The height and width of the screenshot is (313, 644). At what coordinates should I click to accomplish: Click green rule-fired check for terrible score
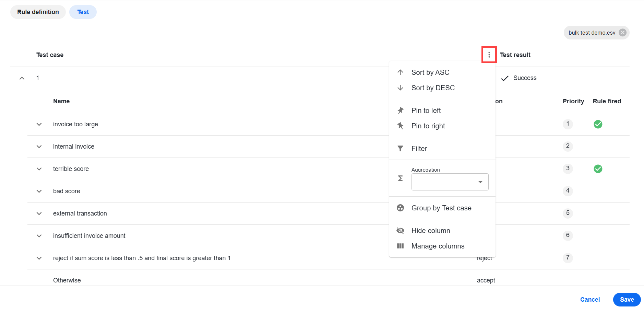(x=598, y=169)
